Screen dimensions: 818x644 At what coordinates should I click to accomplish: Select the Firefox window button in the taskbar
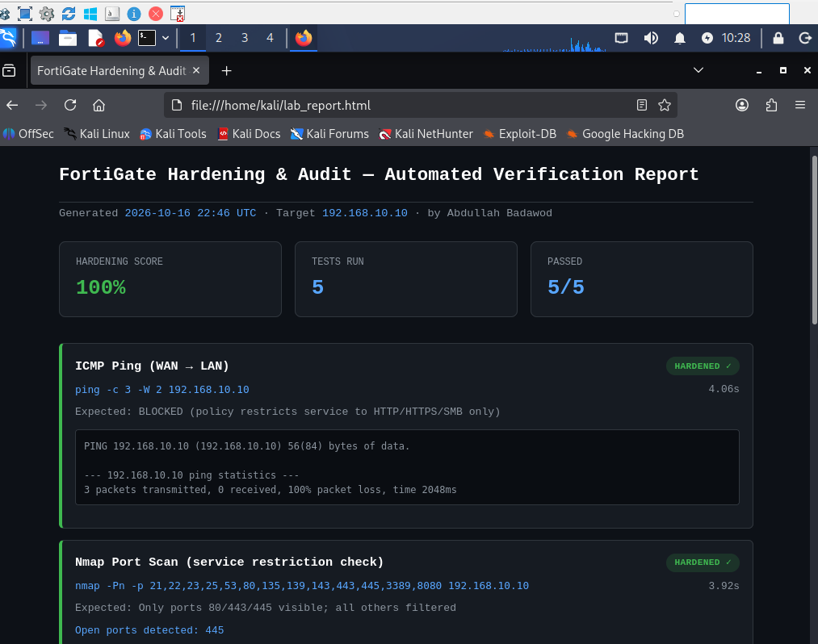click(x=304, y=38)
